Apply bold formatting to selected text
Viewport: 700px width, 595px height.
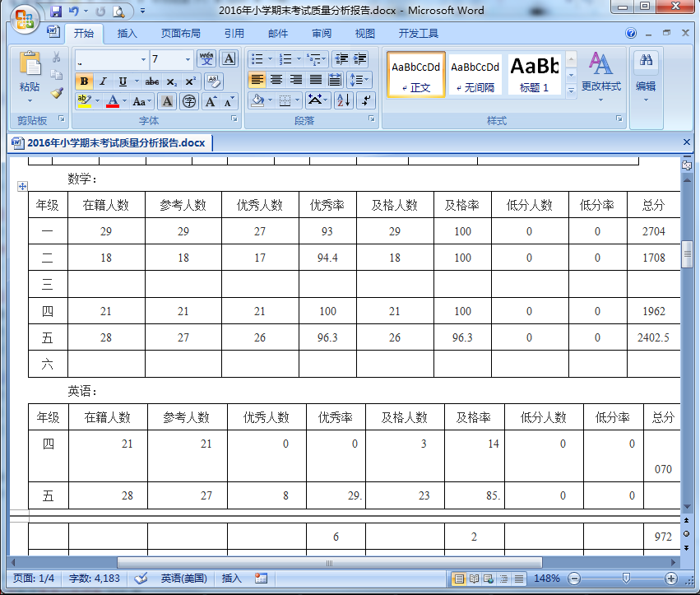pyautogui.click(x=83, y=80)
